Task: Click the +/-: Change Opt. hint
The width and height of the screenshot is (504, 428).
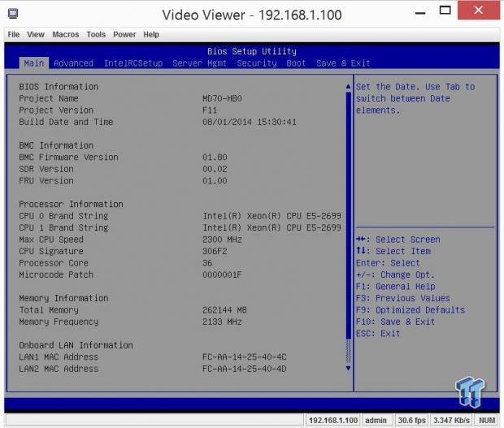Action: tap(395, 275)
